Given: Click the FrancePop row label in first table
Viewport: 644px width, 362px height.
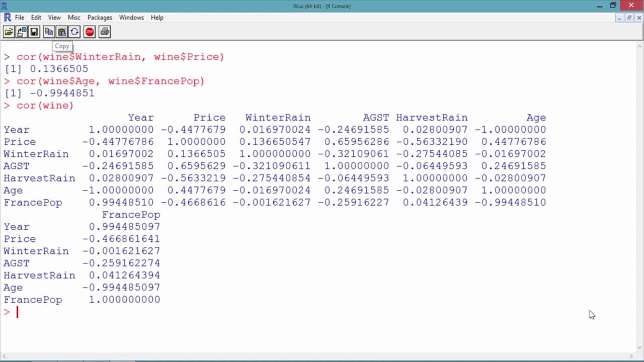Looking at the screenshot, I should click(x=33, y=203).
